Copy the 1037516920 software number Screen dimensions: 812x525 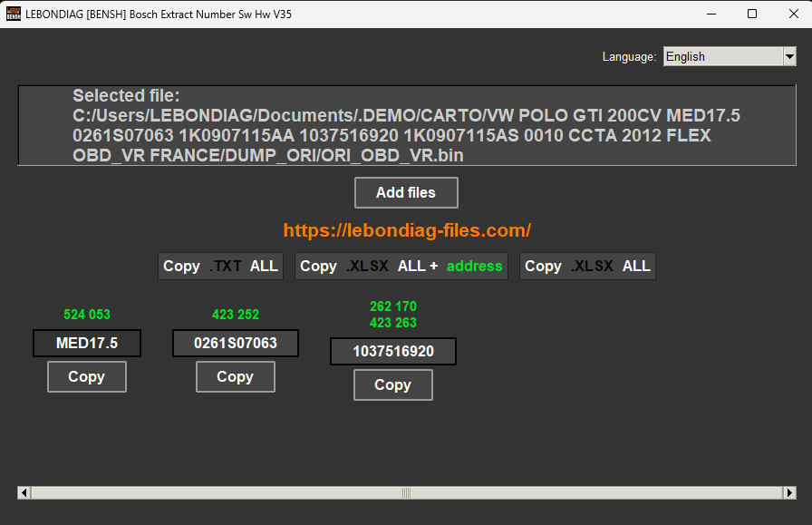pyautogui.click(x=393, y=385)
